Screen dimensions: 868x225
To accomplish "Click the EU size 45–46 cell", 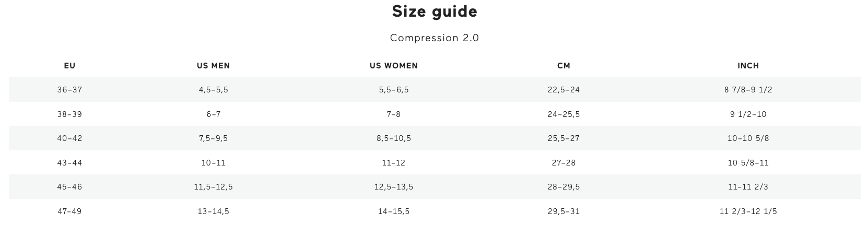I will [69, 187].
